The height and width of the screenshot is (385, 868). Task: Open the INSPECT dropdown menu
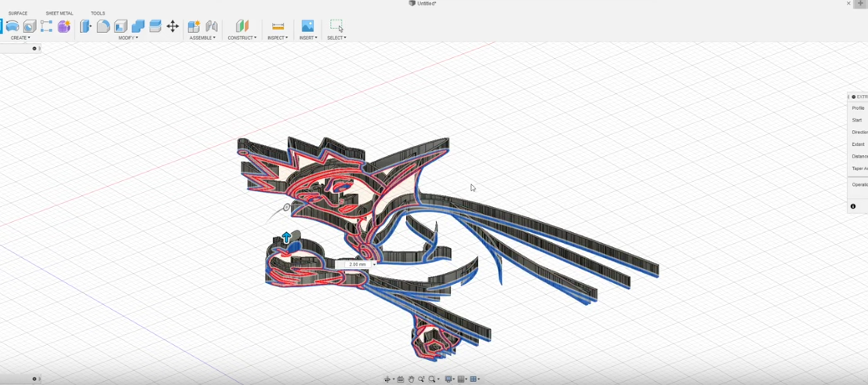tap(278, 38)
